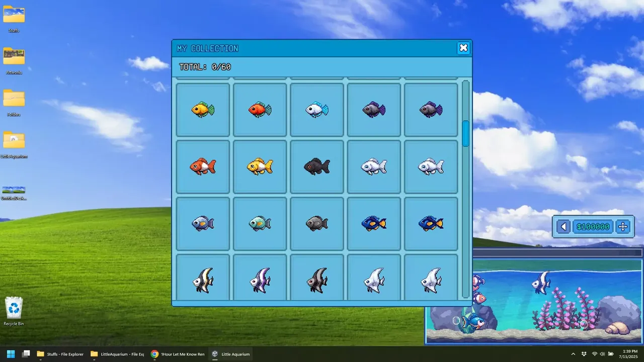Open the Little Aquarium taskbar item
This screenshot has height=362, width=644.
tap(230, 354)
